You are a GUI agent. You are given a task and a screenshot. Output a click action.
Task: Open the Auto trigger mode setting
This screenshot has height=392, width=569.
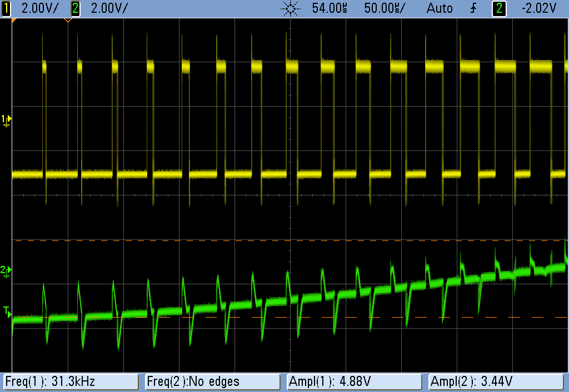(440, 8)
